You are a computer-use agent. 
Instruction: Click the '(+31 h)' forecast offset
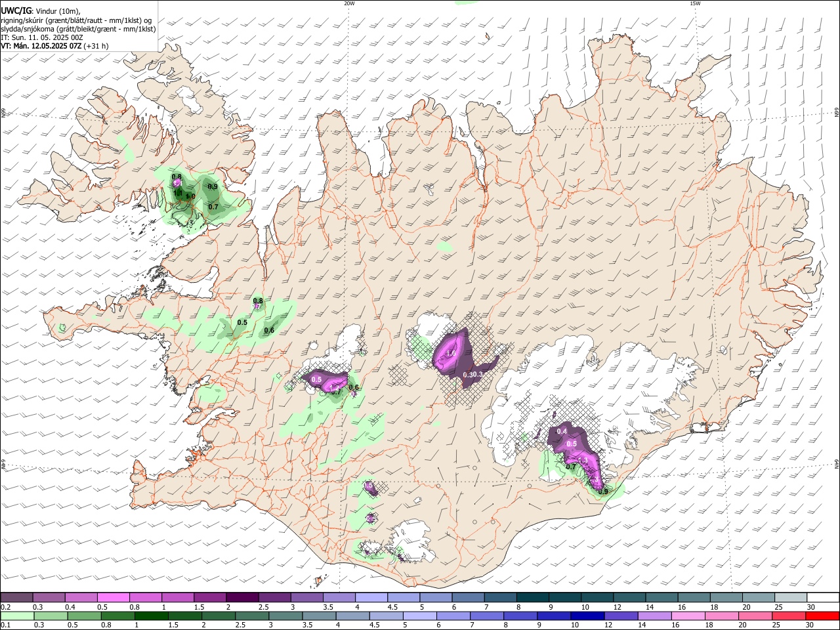pos(96,46)
